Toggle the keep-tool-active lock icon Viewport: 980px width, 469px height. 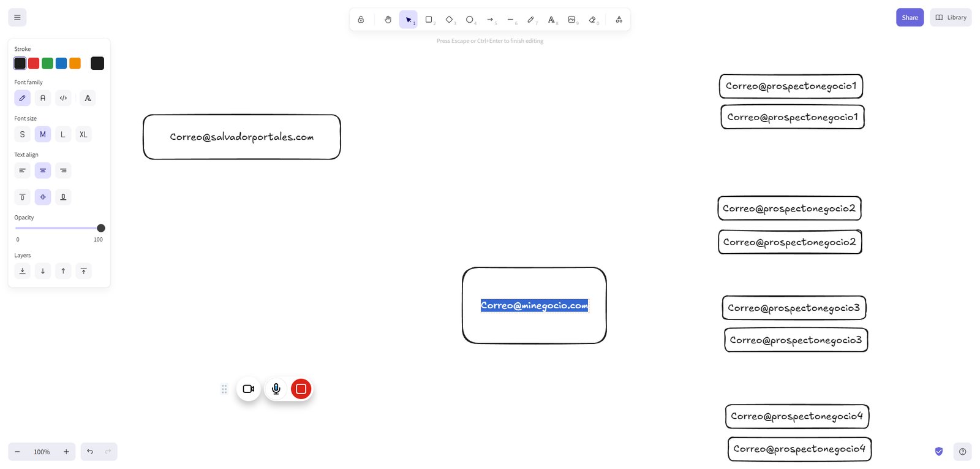click(x=361, y=20)
